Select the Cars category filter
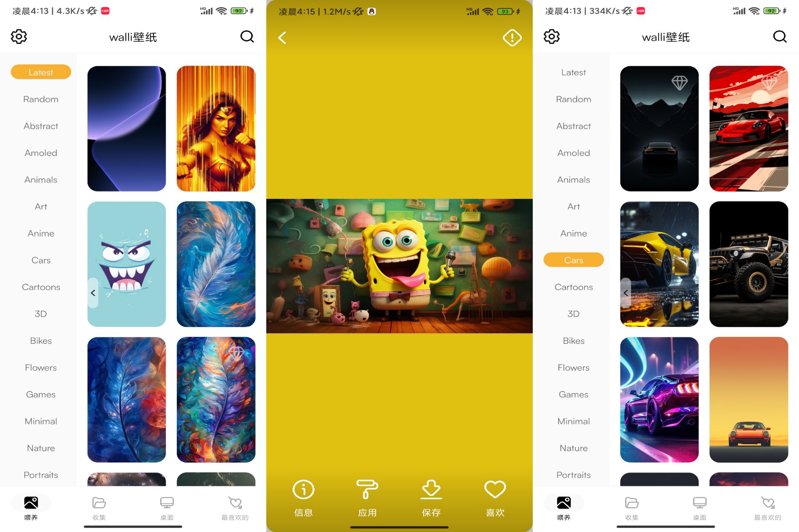This screenshot has height=532, width=799. click(x=573, y=260)
